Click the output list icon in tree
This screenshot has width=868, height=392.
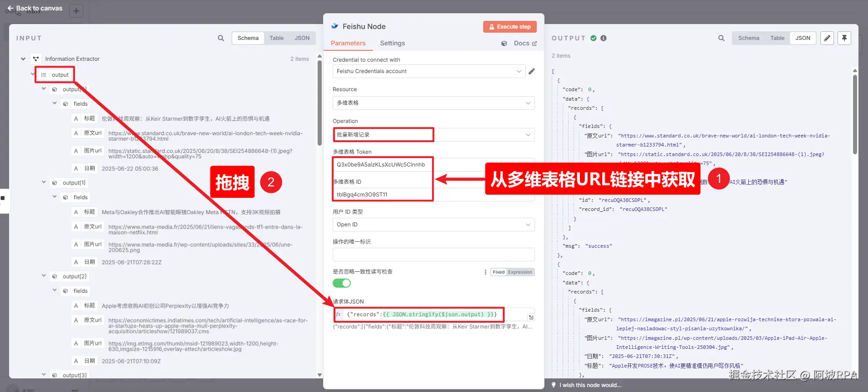tap(44, 75)
